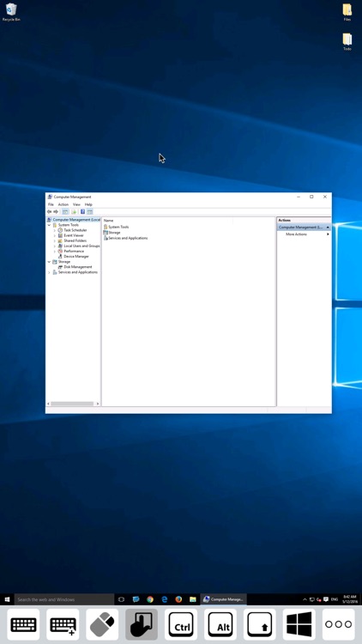The height and width of the screenshot is (644, 362).
Task: Show hidden tray icons chevron
Action: (305, 599)
